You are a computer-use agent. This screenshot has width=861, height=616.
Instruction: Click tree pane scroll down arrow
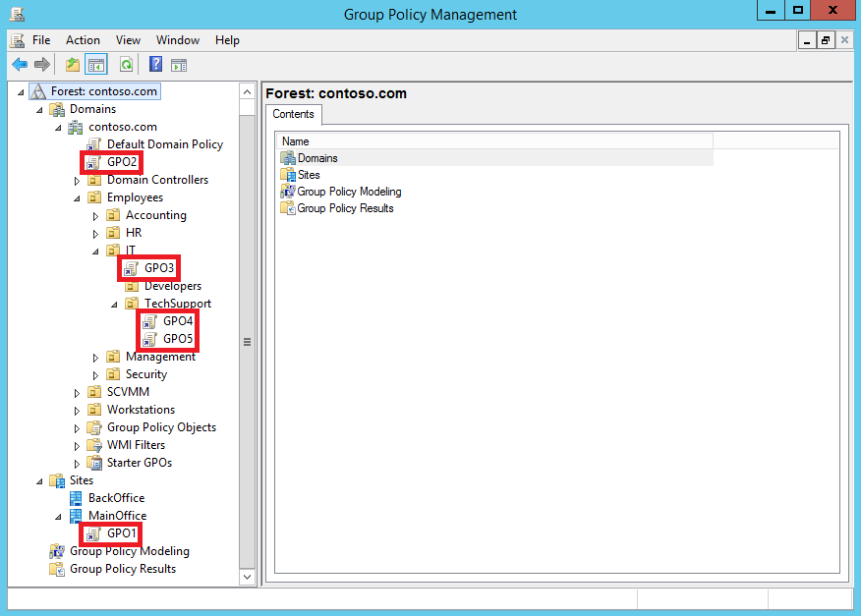point(247,577)
